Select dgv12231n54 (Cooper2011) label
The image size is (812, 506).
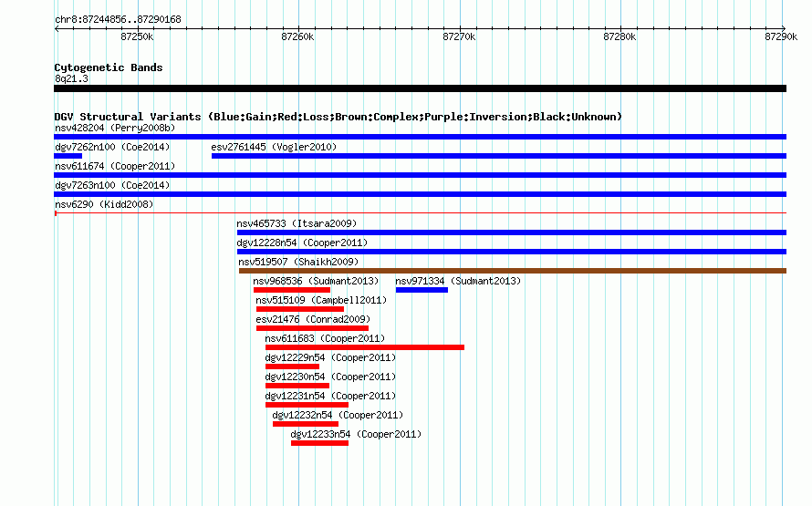click(330, 396)
